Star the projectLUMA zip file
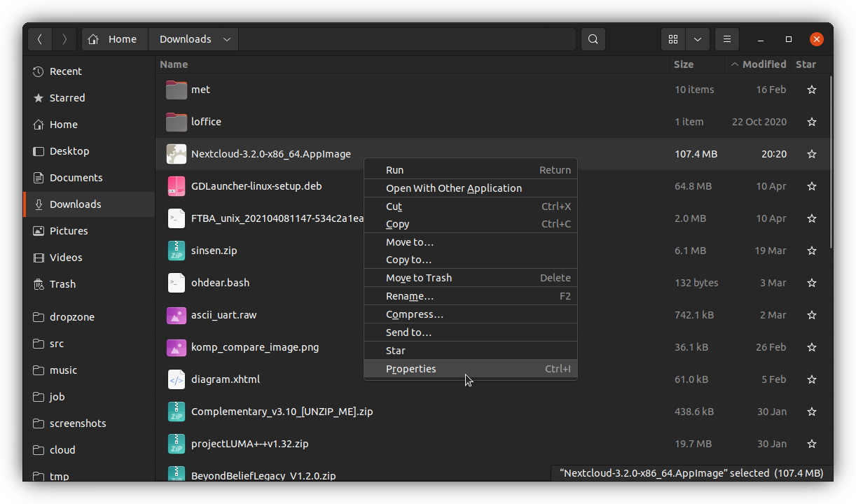 812,444
